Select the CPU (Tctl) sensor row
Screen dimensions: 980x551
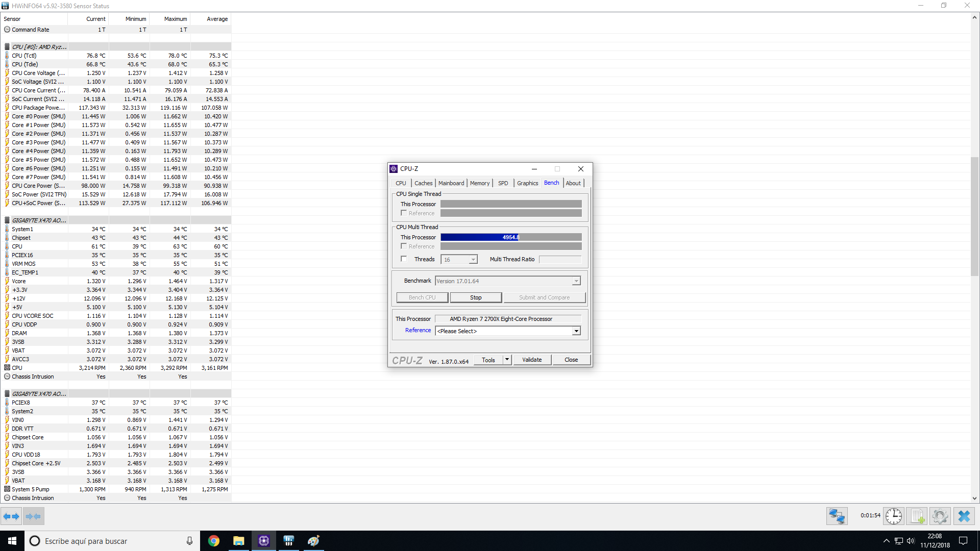tap(116, 56)
